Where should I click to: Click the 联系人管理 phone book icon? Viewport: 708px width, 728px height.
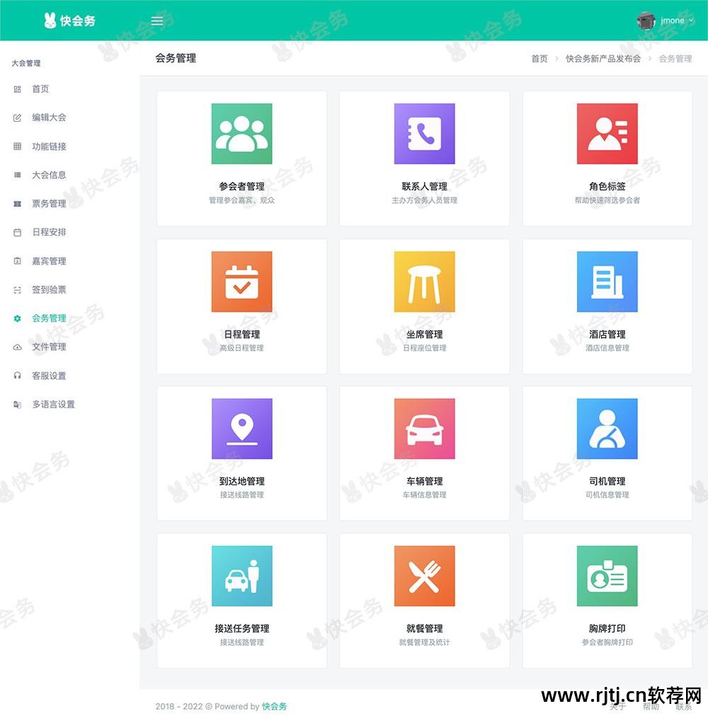pyautogui.click(x=424, y=134)
